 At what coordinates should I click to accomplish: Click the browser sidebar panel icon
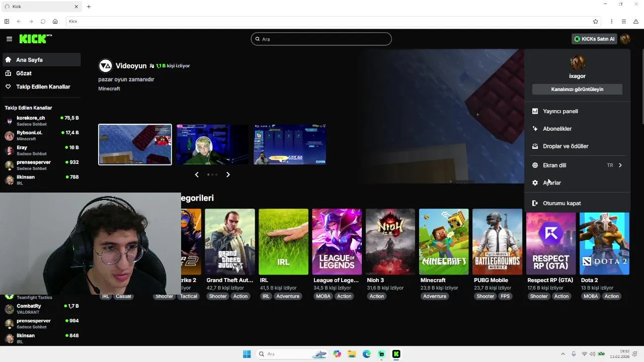pyautogui.click(x=7, y=22)
